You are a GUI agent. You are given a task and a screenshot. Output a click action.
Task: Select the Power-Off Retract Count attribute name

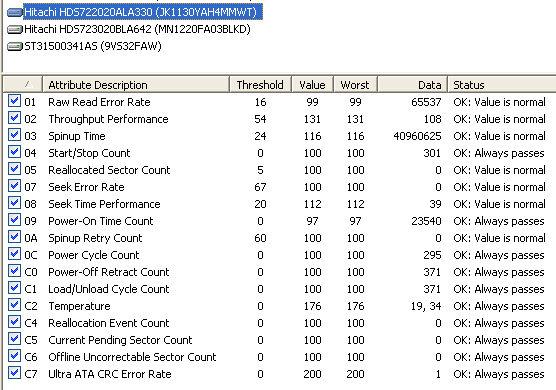109,272
